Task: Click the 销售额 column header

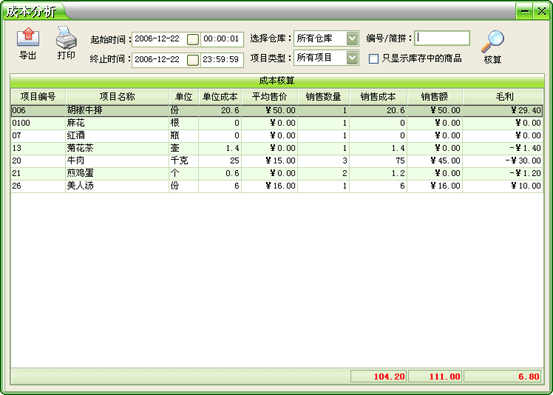Action: (435, 97)
